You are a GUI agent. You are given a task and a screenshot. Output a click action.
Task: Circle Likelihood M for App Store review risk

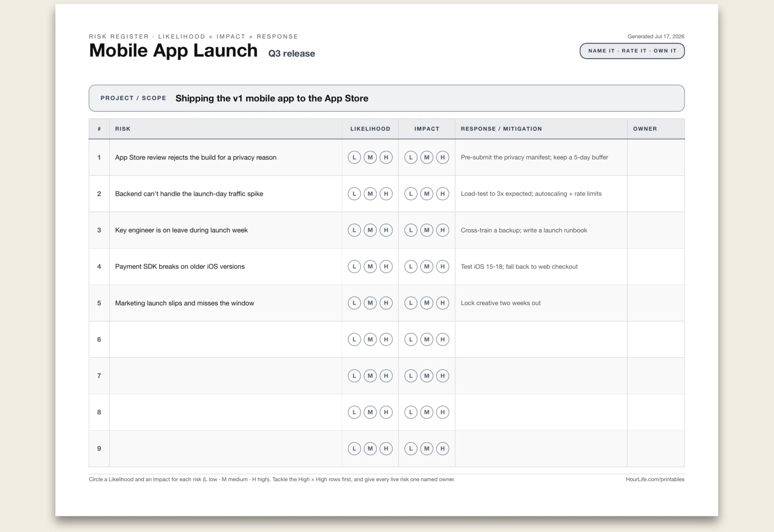370,157
